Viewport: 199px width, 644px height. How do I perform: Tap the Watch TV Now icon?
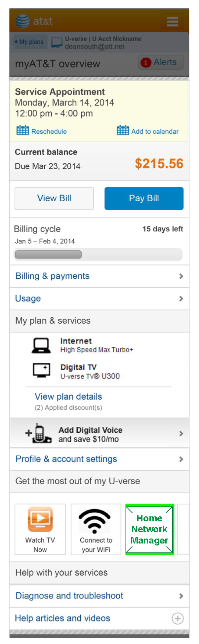[40, 519]
